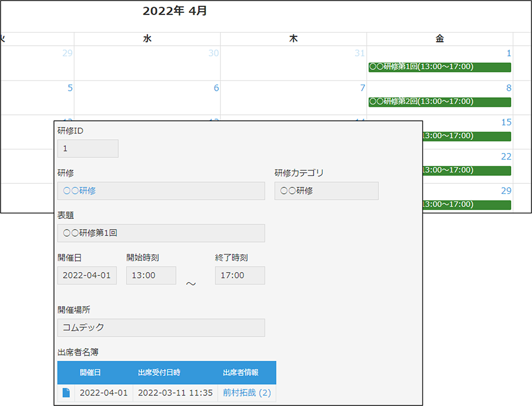Click the 表題 field with ○○研修第1回
The height and width of the screenshot is (406, 532).
pyautogui.click(x=161, y=233)
